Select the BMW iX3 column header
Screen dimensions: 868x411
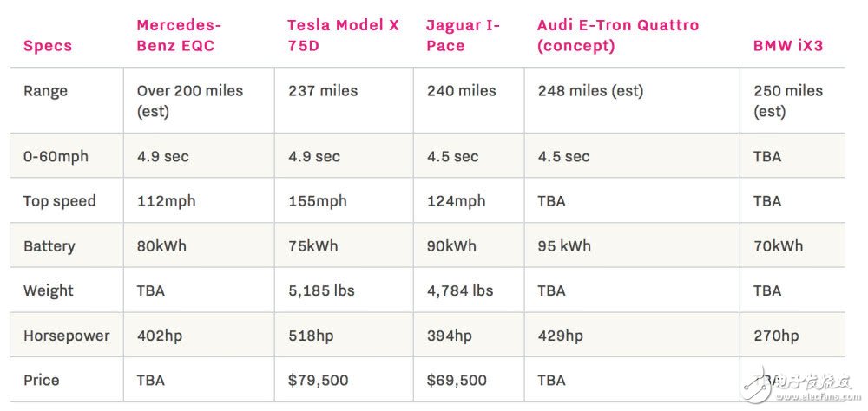click(x=787, y=45)
